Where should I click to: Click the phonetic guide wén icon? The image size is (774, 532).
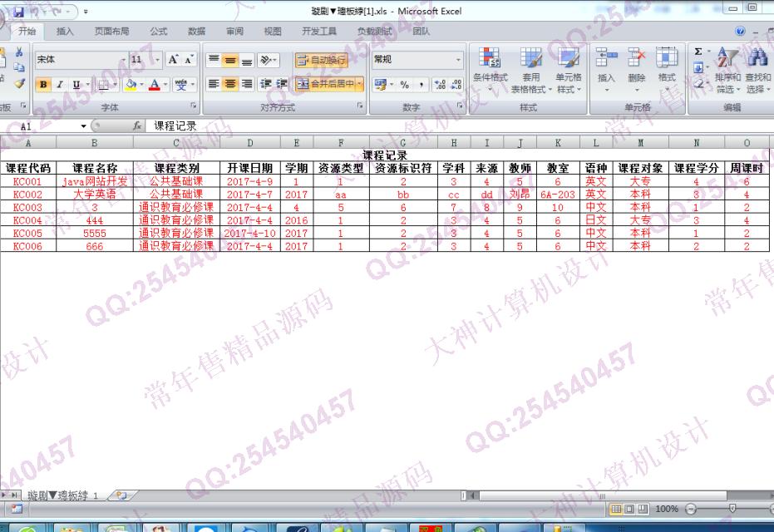tap(180, 85)
